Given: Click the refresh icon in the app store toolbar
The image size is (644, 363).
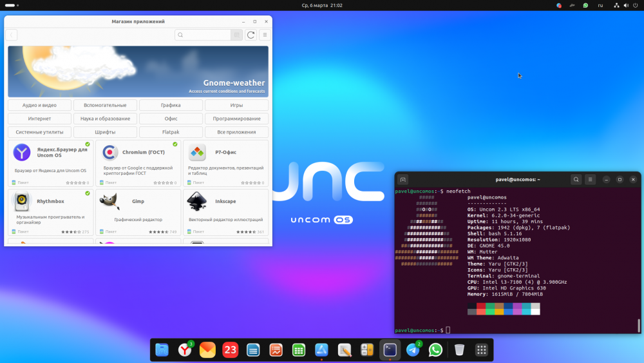Looking at the screenshot, I should click(251, 35).
